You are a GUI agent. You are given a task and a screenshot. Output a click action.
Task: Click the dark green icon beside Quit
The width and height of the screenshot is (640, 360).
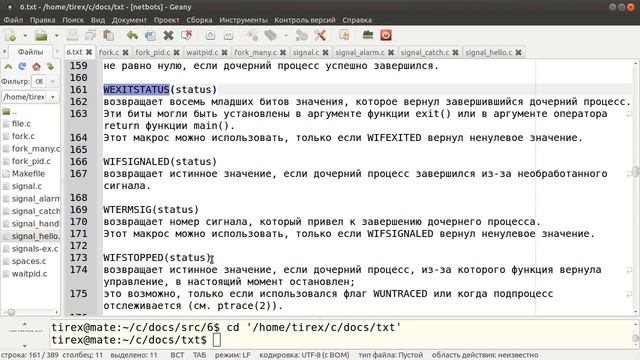(x=368, y=36)
